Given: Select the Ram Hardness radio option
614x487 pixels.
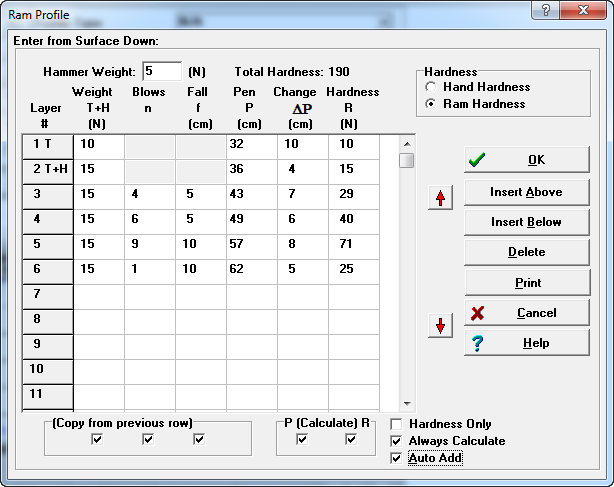Looking at the screenshot, I should point(431,103).
